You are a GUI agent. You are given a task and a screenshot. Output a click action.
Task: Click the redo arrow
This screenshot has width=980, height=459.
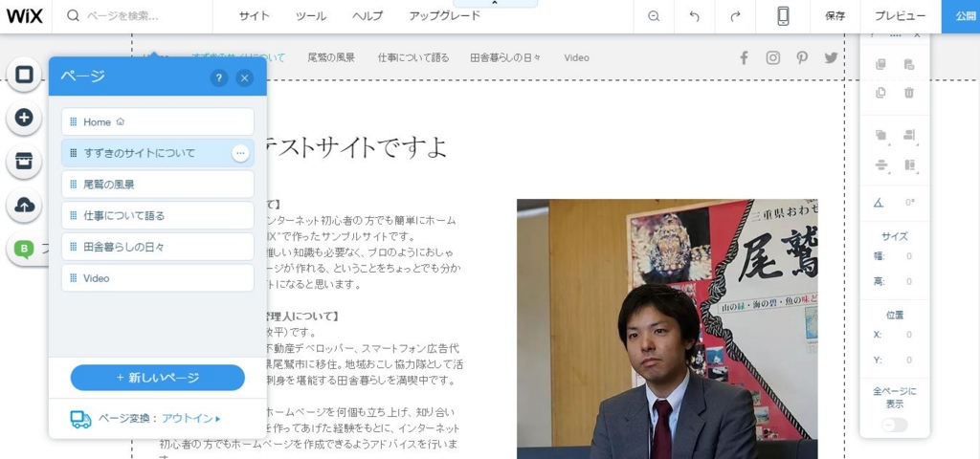pyautogui.click(x=735, y=16)
